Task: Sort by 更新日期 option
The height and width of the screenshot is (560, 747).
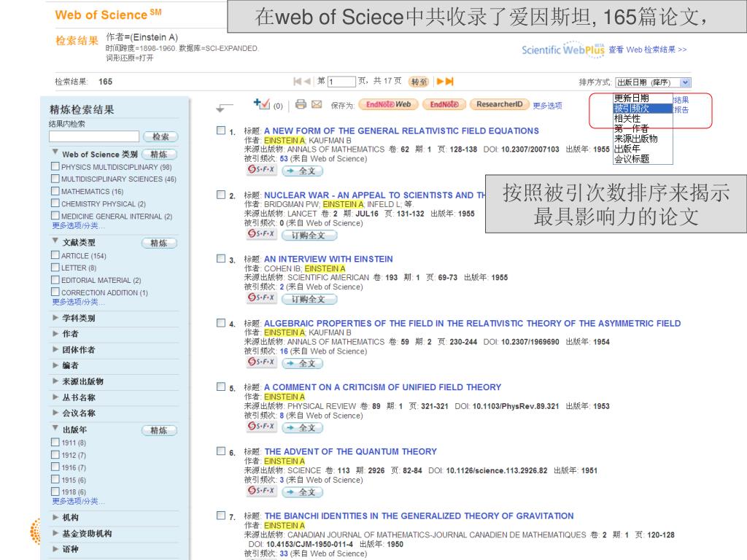Action: (642, 98)
